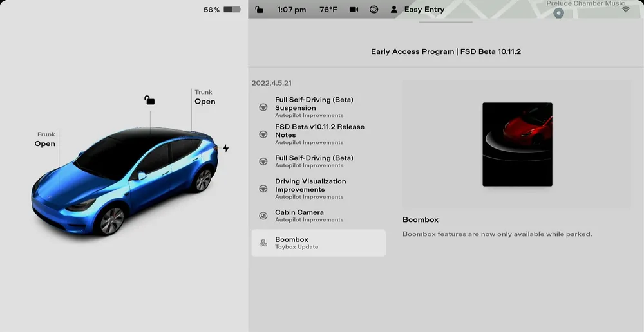Tap the version number 2022.4.5.21
This screenshot has width=644, height=332.
tap(272, 83)
